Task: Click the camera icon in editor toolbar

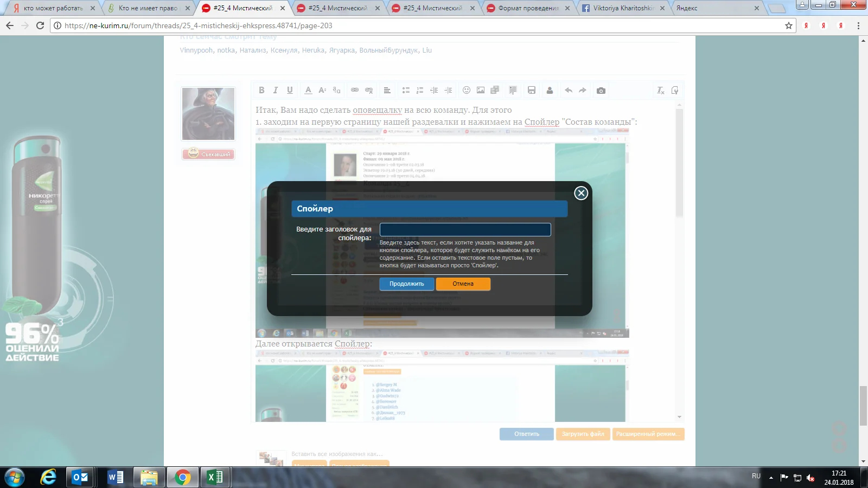Action: (601, 91)
